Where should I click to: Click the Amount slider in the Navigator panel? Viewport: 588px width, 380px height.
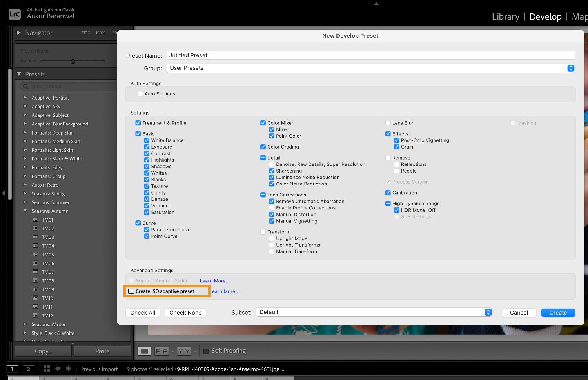(x=73, y=61)
